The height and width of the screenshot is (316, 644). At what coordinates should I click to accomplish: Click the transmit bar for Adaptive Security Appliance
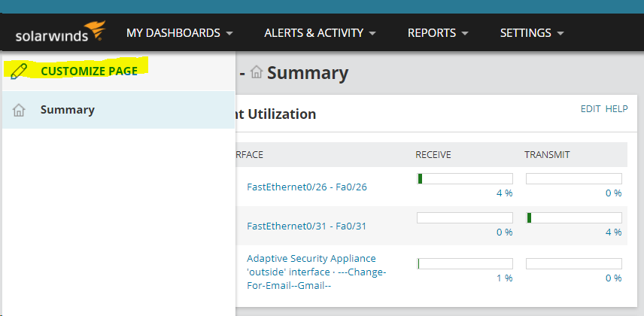point(574,264)
